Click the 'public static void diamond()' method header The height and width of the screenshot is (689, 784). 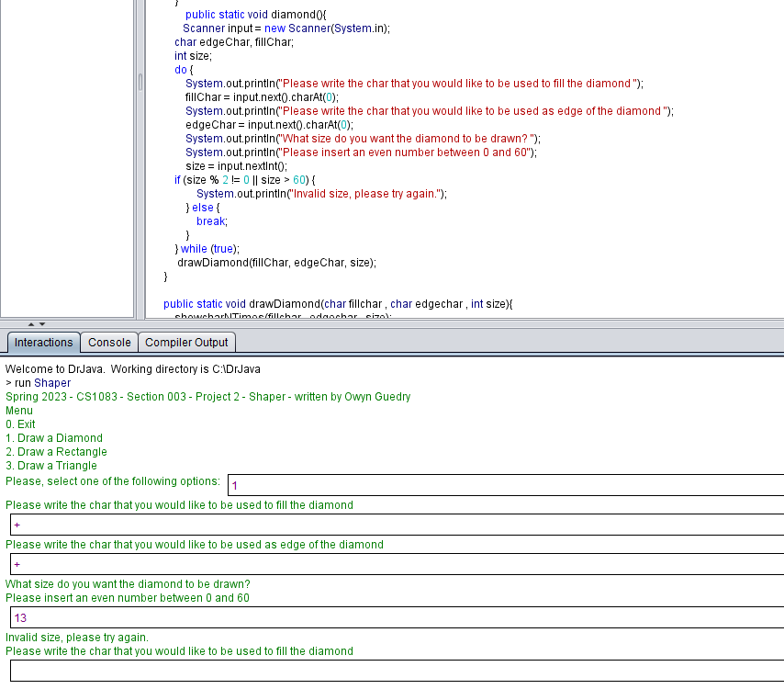255,14
